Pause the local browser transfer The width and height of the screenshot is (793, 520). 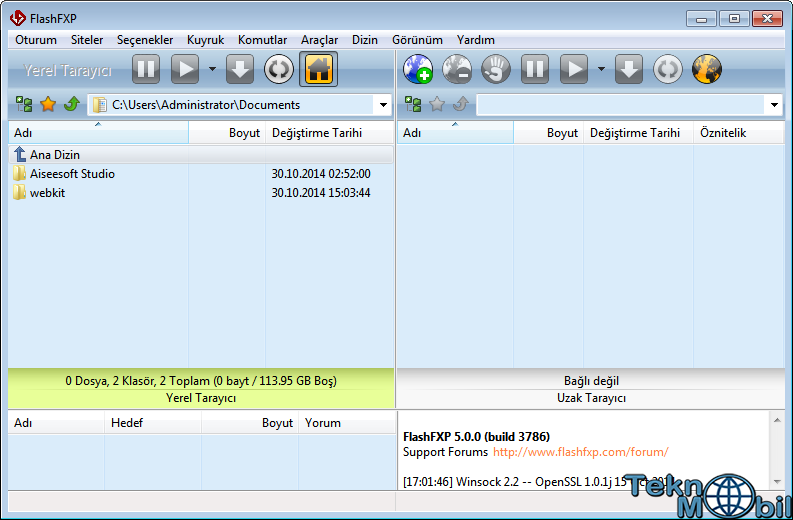coord(146,69)
